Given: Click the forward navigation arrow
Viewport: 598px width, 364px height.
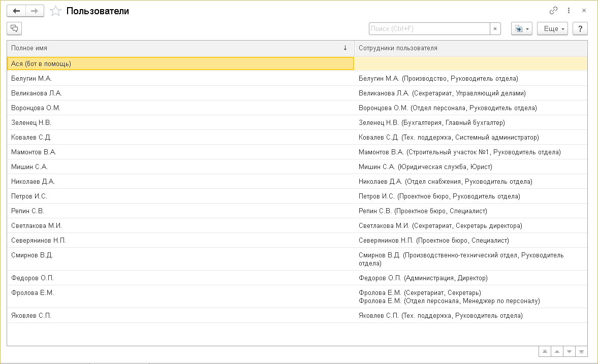Looking at the screenshot, I should pyautogui.click(x=35, y=11).
